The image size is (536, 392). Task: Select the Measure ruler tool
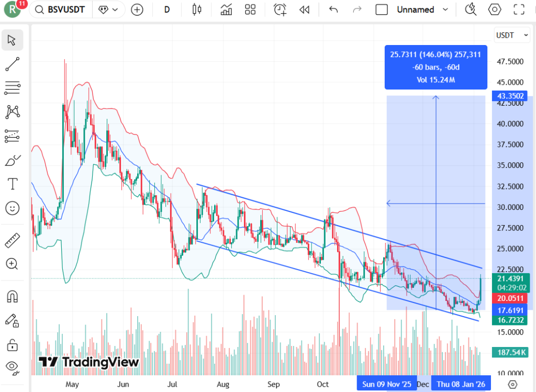13,239
